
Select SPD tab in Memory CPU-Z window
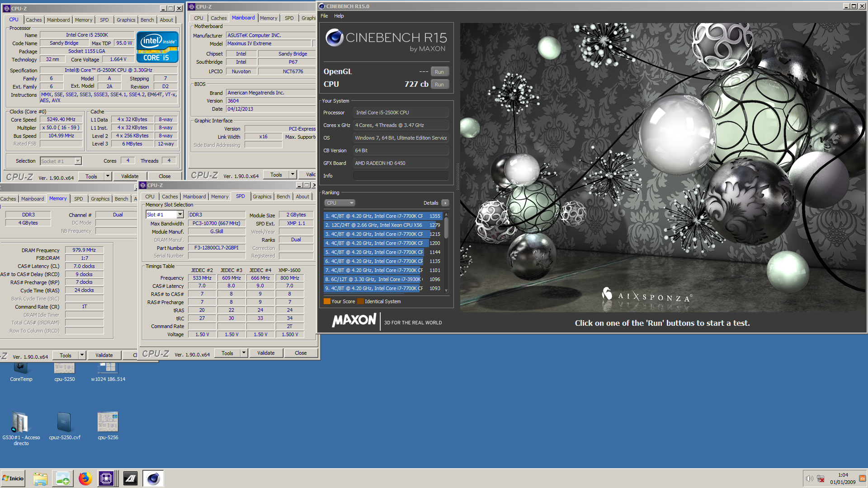pyautogui.click(x=78, y=199)
